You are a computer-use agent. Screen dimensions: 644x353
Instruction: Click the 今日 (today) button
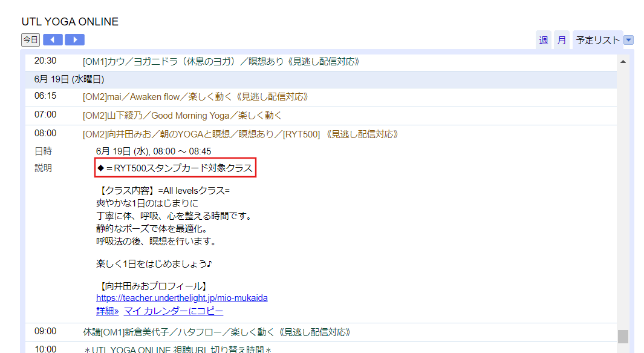pyautogui.click(x=30, y=40)
